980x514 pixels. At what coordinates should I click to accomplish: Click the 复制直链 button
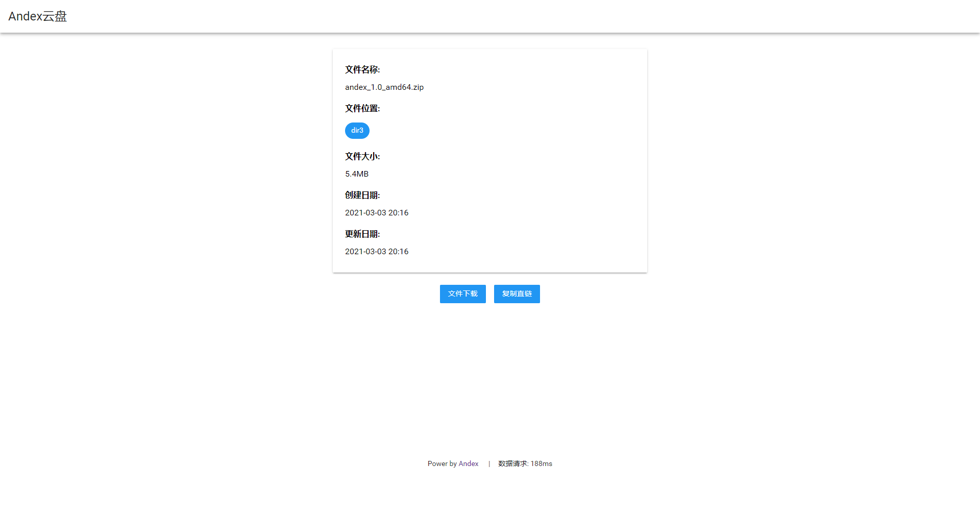517,294
